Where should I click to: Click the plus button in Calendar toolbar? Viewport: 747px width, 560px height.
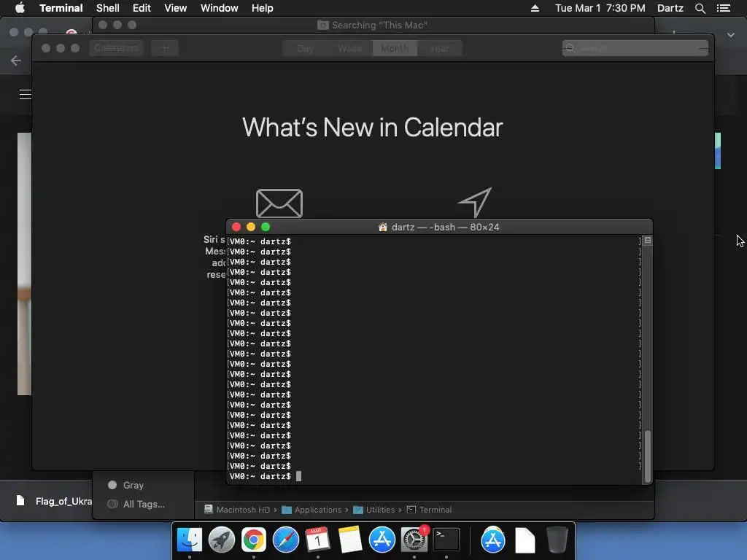click(x=165, y=48)
